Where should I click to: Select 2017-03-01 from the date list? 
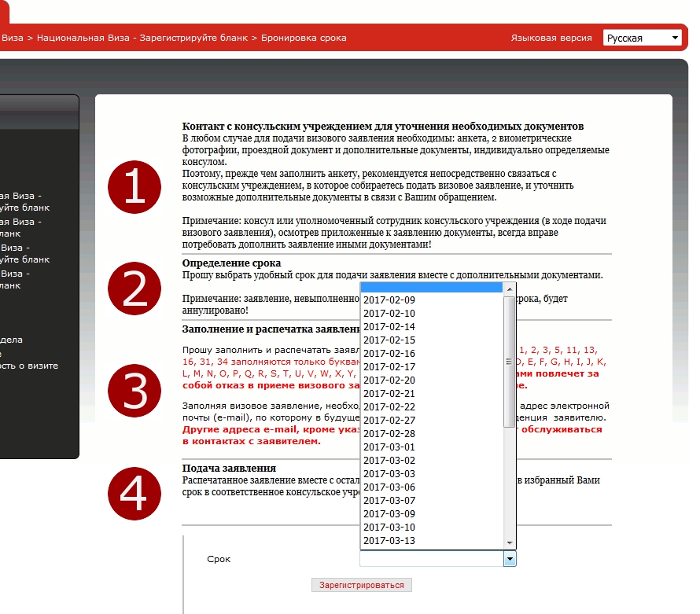pyautogui.click(x=432, y=447)
